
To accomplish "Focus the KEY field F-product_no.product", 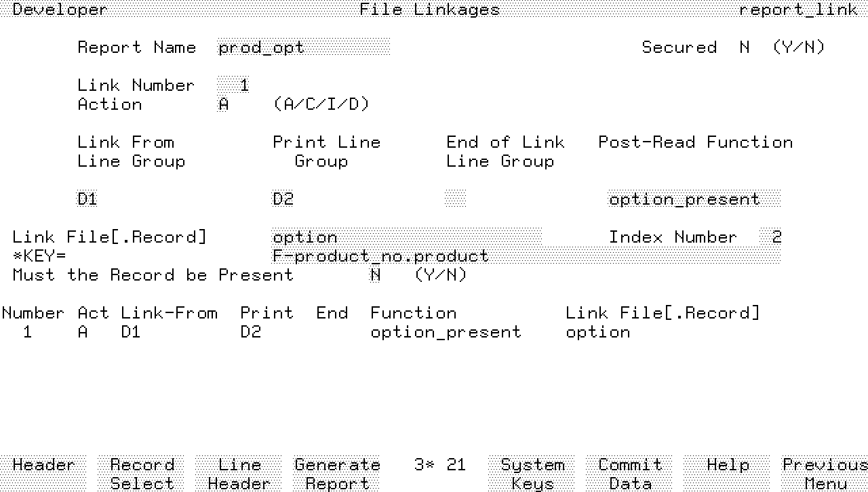I will point(526,256).
